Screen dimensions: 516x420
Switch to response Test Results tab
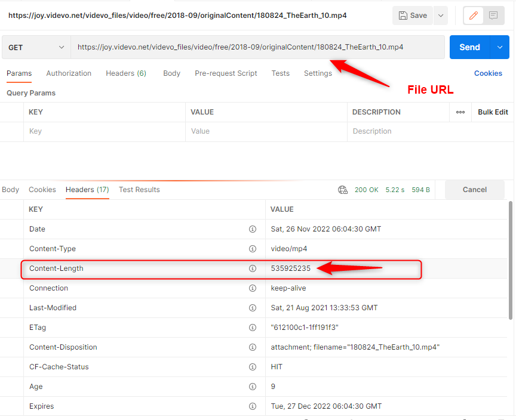[139, 190]
